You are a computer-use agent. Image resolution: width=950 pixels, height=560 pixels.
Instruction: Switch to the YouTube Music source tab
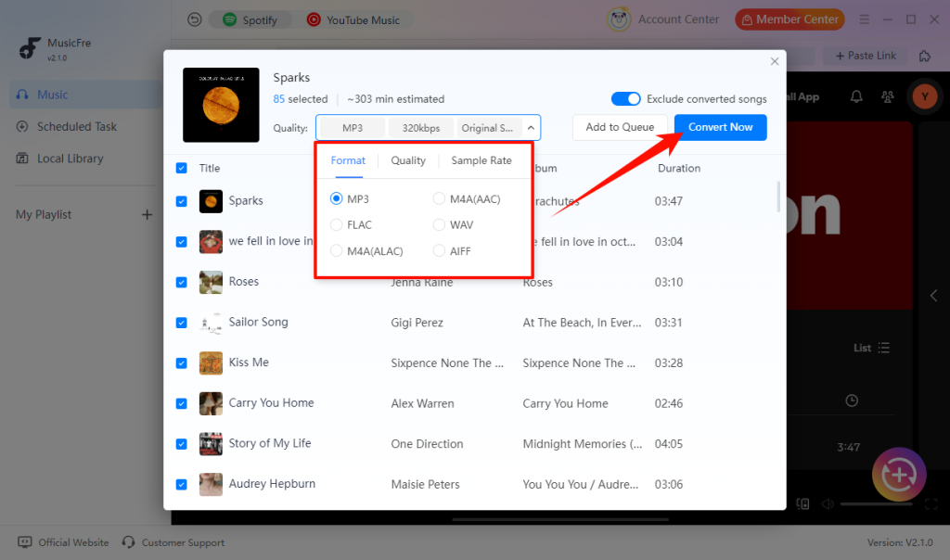[353, 20]
